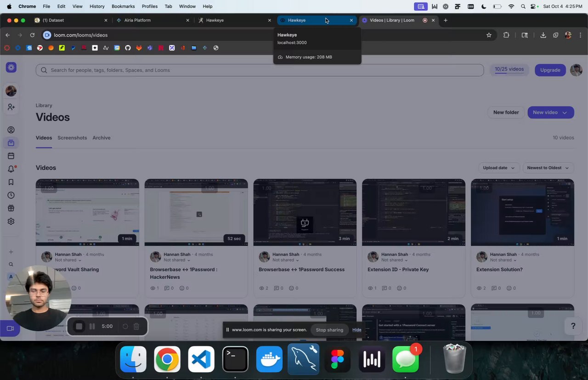Open the Extension Solution? video title
588x380 pixels.
[x=499, y=270]
